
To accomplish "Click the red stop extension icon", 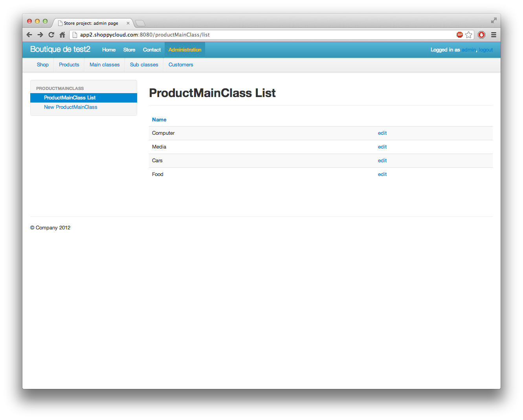I will 481,35.
